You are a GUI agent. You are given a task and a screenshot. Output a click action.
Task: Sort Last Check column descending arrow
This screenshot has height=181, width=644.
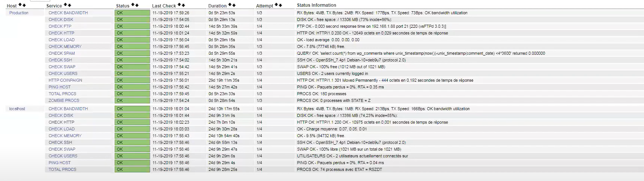click(183, 5)
